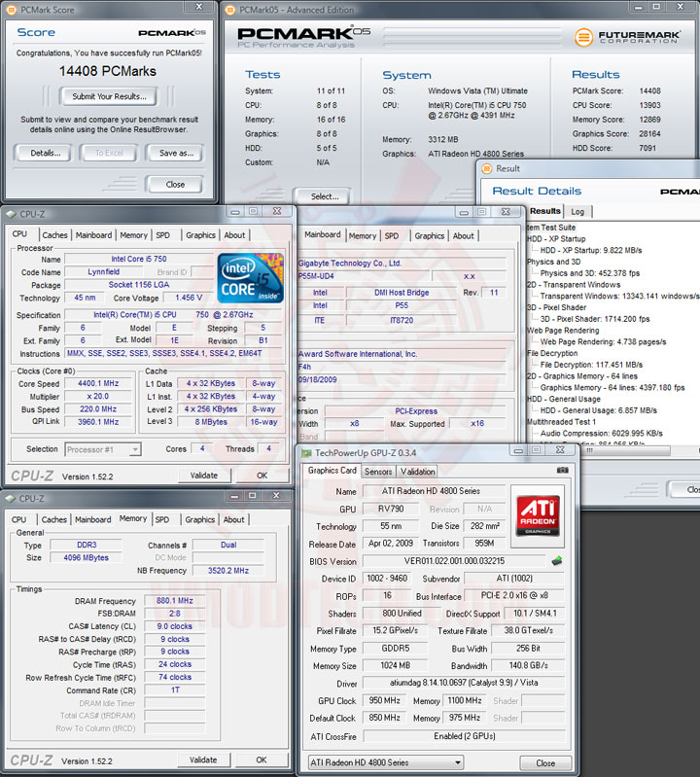Select the Sensors tab in GPU-Z
The height and width of the screenshot is (777, 700).
378,472
